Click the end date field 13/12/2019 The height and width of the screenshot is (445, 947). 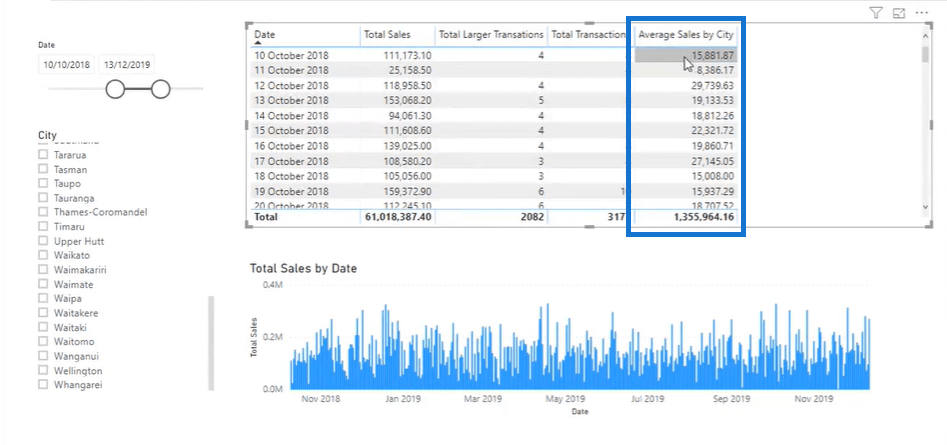pyautogui.click(x=126, y=64)
